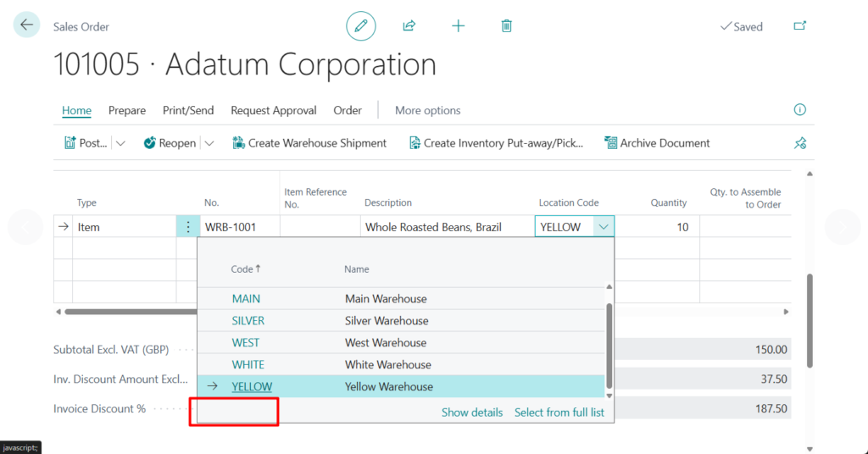Click the information circle icon

(799, 110)
